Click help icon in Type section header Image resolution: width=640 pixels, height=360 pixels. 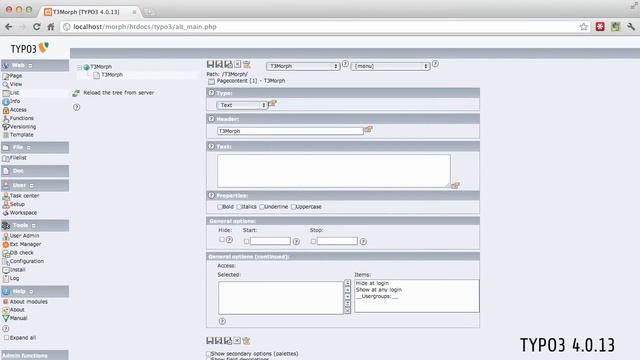pyautogui.click(x=211, y=93)
